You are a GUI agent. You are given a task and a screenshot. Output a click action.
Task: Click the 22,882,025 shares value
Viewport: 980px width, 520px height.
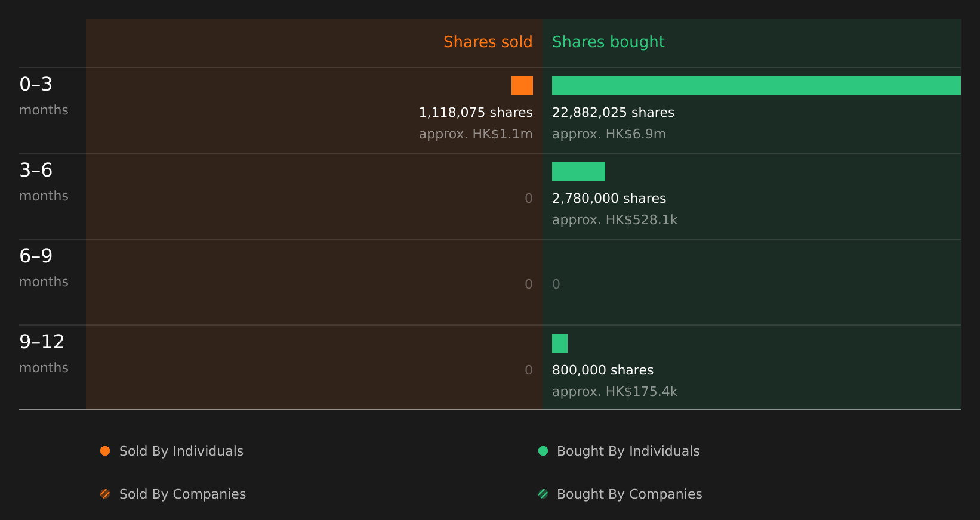click(613, 113)
